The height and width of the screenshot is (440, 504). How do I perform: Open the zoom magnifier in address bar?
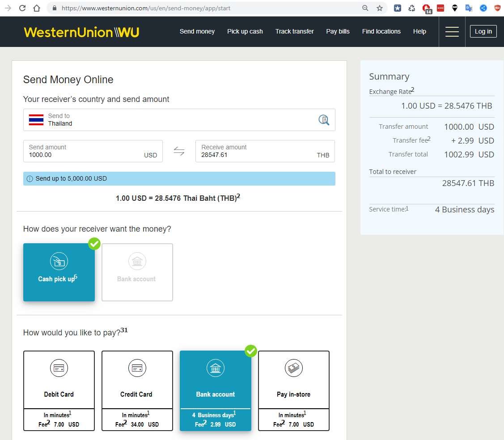pos(365,8)
